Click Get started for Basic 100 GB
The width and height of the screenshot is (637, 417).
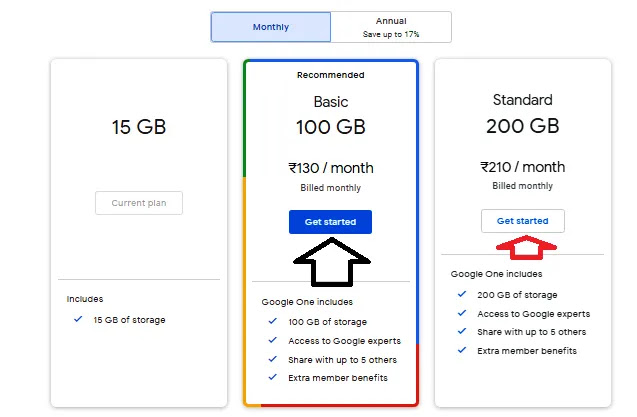(330, 222)
